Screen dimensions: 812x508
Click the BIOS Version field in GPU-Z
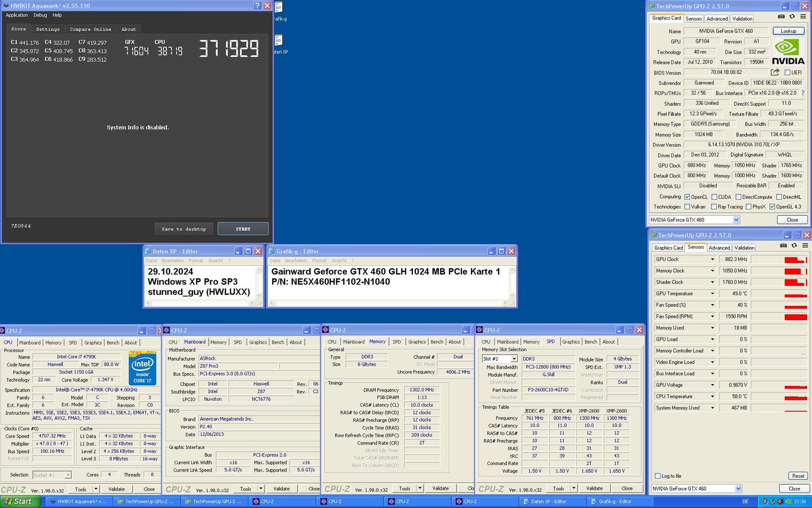(x=726, y=72)
